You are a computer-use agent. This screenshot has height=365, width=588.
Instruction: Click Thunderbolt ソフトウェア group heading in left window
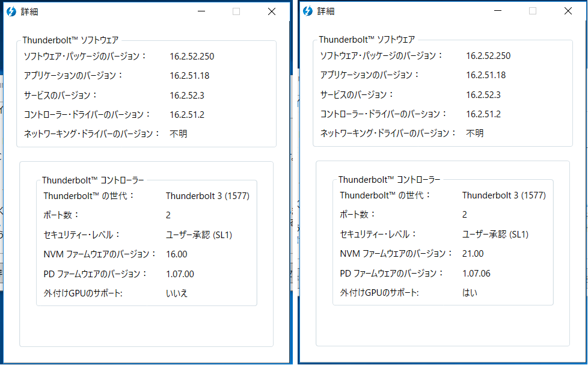tap(70, 40)
